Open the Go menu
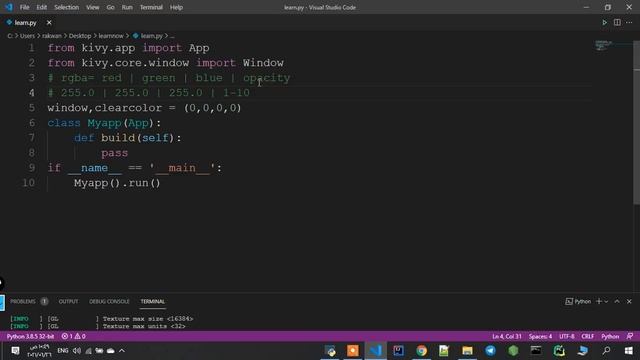Image resolution: width=640 pixels, height=360 pixels. pyautogui.click(x=111, y=7)
